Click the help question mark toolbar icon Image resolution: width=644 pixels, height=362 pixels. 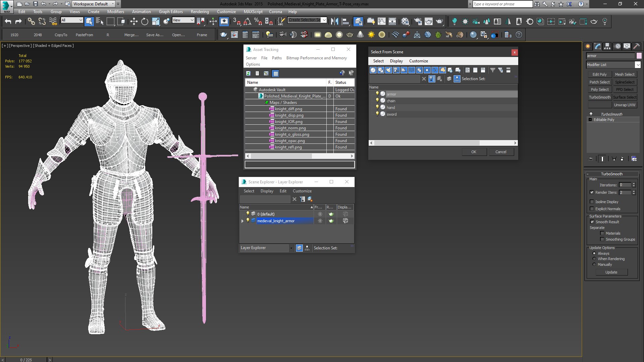(x=519, y=35)
